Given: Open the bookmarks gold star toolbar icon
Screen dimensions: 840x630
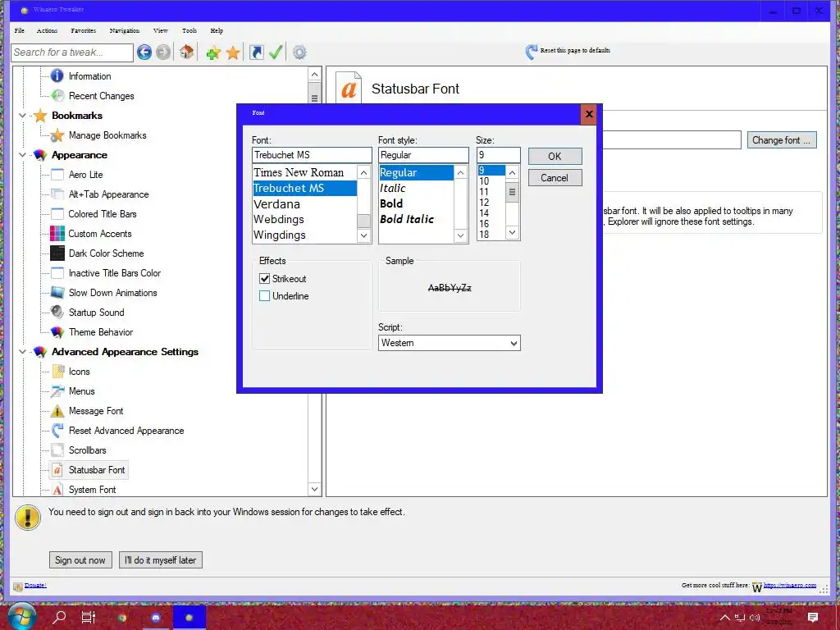Looking at the screenshot, I should point(233,52).
